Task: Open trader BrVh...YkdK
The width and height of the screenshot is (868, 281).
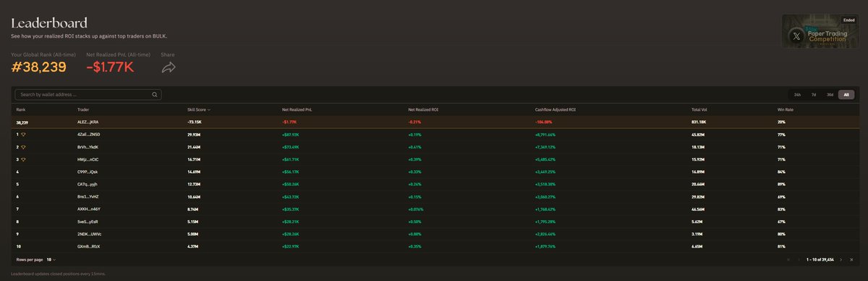Action: (88, 147)
